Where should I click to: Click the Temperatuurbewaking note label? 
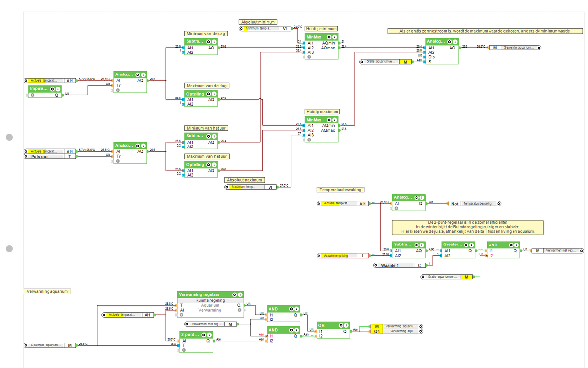pos(341,190)
